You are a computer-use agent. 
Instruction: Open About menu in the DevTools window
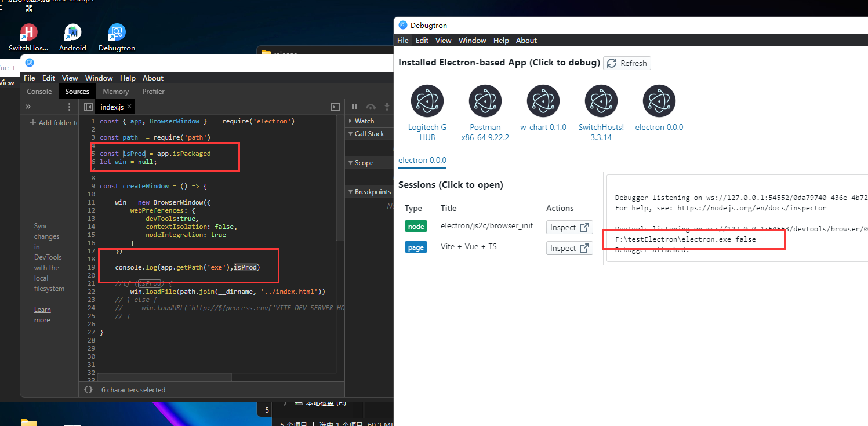coord(153,78)
